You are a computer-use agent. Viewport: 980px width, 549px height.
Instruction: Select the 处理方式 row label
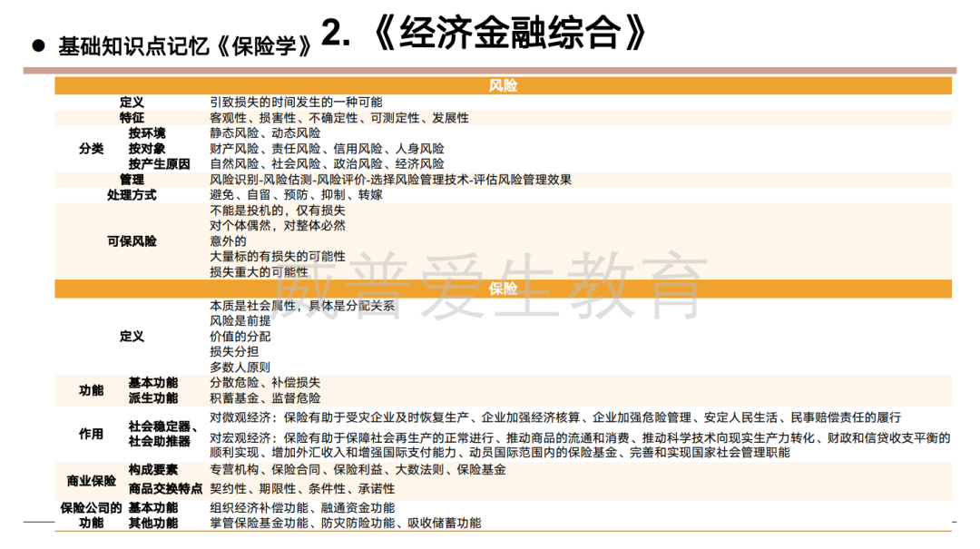132,195
